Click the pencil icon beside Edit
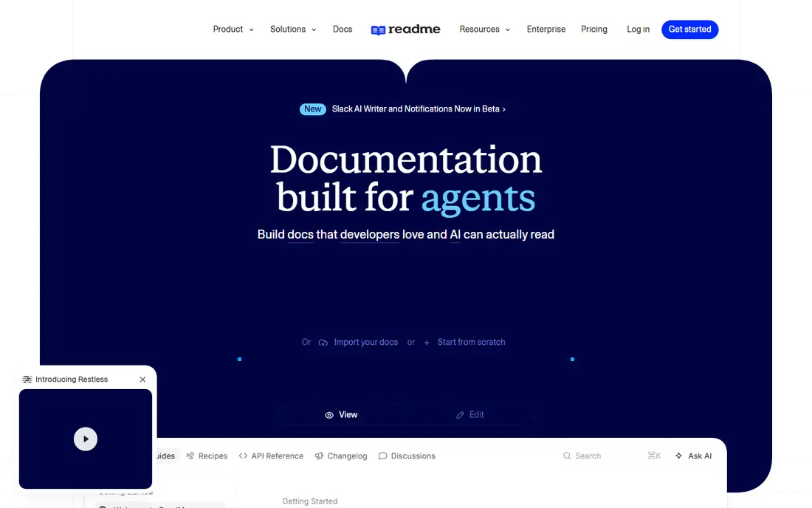The height and width of the screenshot is (508, 812). click(460, 415)
